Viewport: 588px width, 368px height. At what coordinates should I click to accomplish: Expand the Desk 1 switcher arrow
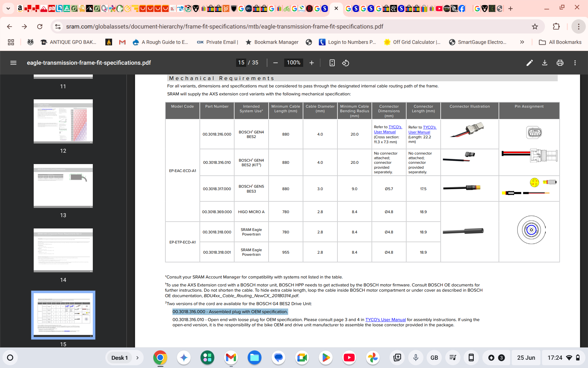[x=137, y=358]
